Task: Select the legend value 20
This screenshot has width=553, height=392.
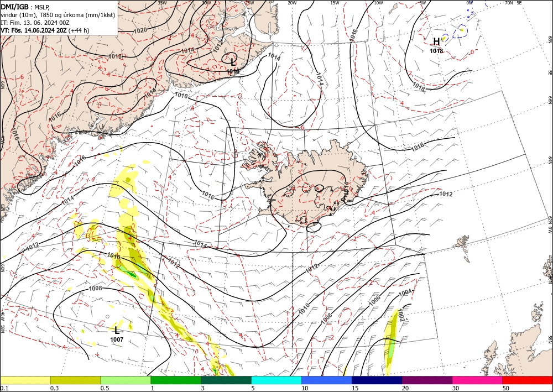Action: (405, 388)
